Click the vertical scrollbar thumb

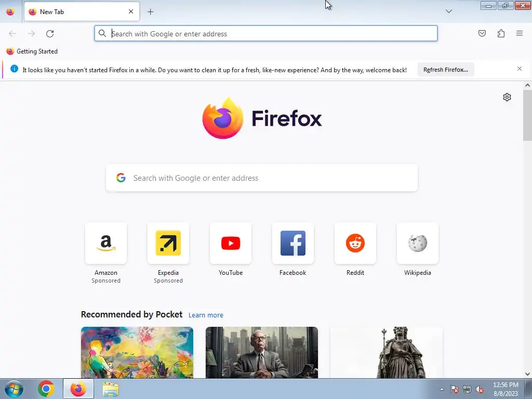[527, 115]
